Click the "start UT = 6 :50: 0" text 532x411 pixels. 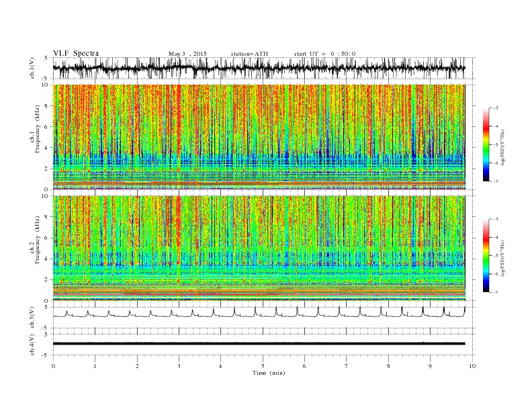click(x=324, y=54)
